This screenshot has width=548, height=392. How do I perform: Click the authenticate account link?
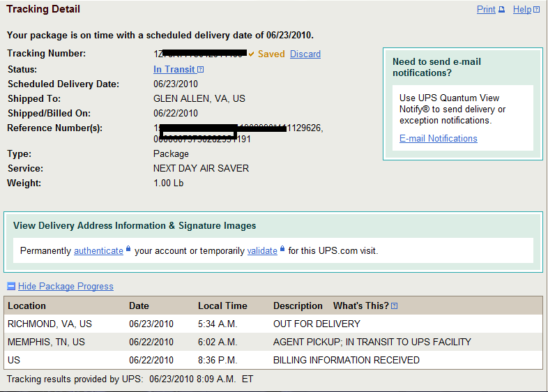[x=98, y=250]
